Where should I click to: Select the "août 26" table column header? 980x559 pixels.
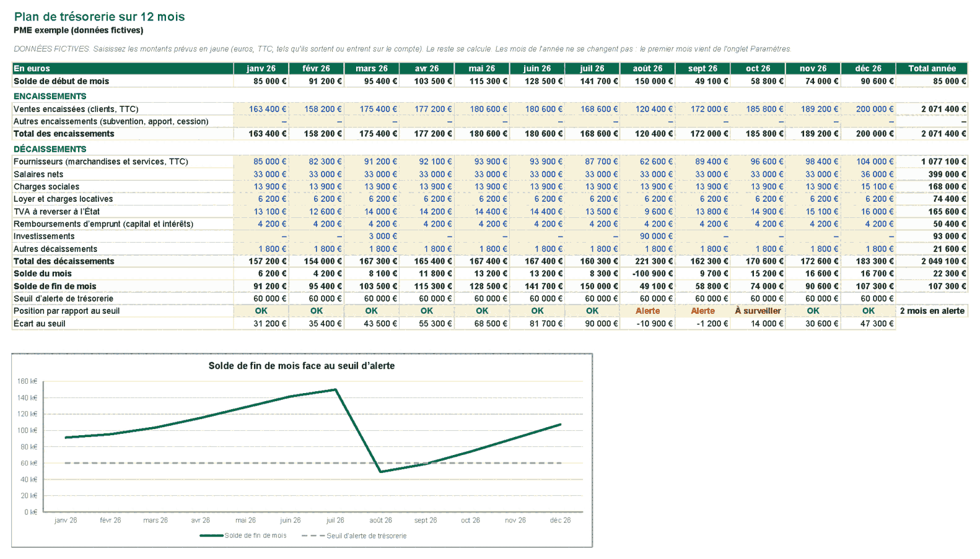(x=647, y=69)
